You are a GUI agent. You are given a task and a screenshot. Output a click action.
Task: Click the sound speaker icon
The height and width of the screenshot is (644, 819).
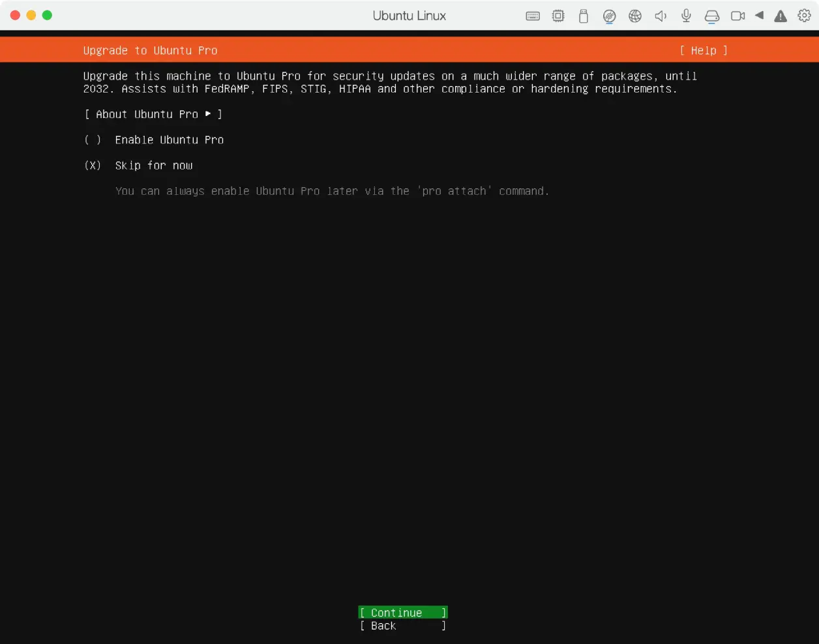coord(661,16)
